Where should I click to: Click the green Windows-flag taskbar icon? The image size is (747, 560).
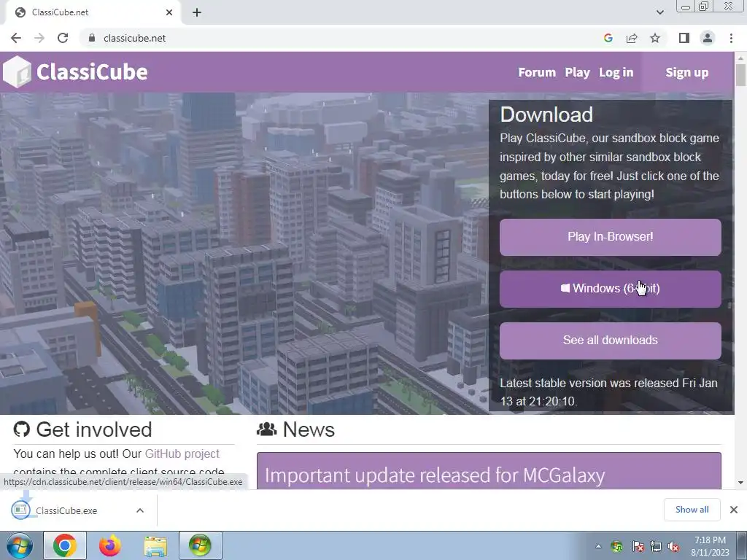[201, 545]
